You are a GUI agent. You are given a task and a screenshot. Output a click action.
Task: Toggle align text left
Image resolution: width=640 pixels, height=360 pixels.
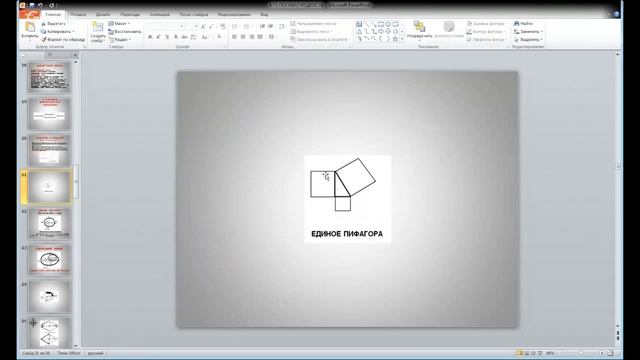(234, 37)
